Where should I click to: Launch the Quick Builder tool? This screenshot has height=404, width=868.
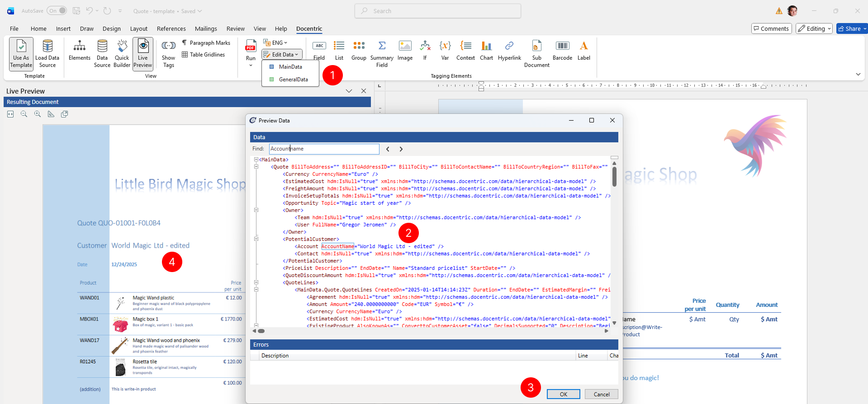click(x=122, y=53)
